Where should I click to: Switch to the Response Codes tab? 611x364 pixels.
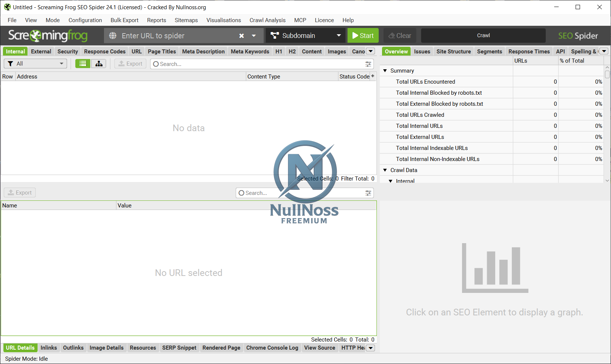105,52
